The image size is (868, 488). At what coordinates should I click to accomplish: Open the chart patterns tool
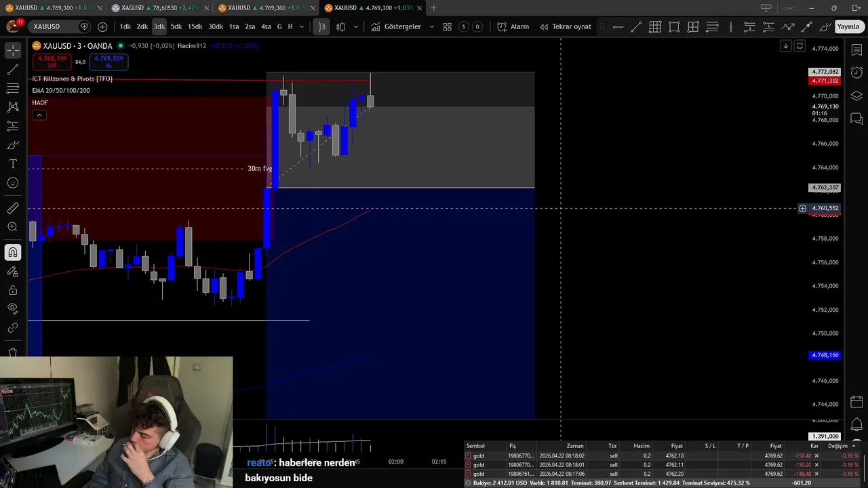coord(13,107)
